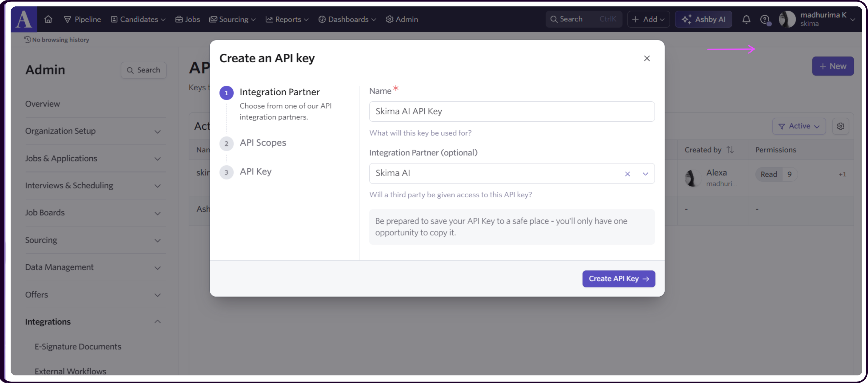Click the + New button
Image resolution: width=868 pixels, height=383 pixels.
click(x=833, y=66)
